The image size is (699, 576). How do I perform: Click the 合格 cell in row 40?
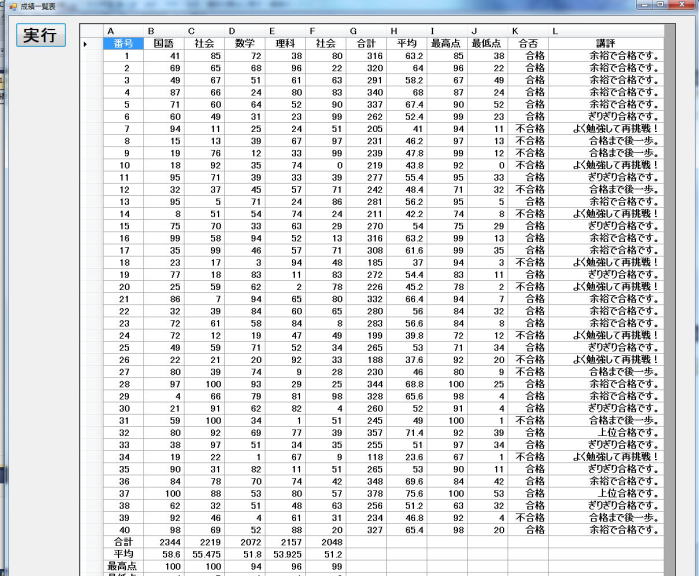tap(528, 530)
